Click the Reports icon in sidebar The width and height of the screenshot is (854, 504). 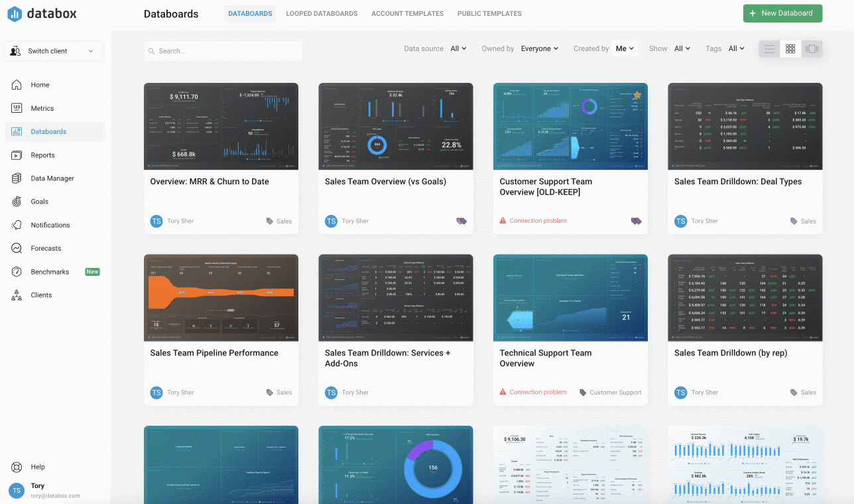coord(17,155)
